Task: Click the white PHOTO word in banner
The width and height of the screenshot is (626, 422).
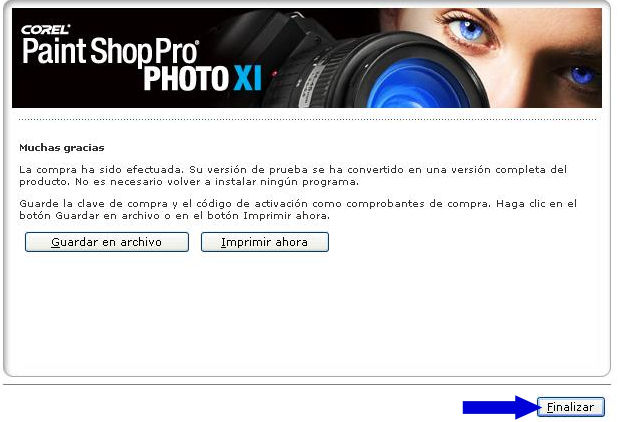Action: [x=186, y=78]
